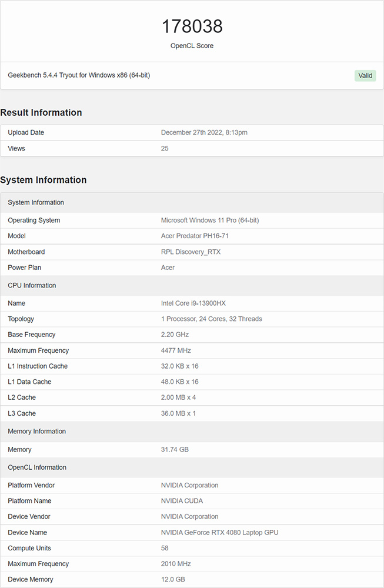Click the NVIDIA GeForce RTX 4080 Laptop GPU
The height and width of the screenshot is (588, 384).
[219, 533]
